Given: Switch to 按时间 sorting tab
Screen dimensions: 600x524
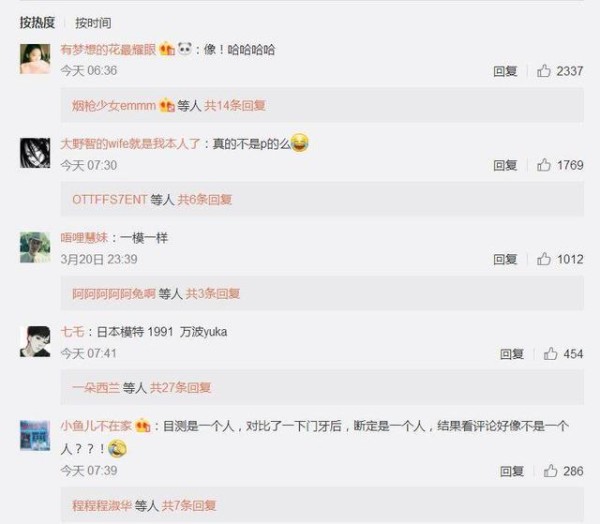Looking at the screenshot, I should click(93, 23).
